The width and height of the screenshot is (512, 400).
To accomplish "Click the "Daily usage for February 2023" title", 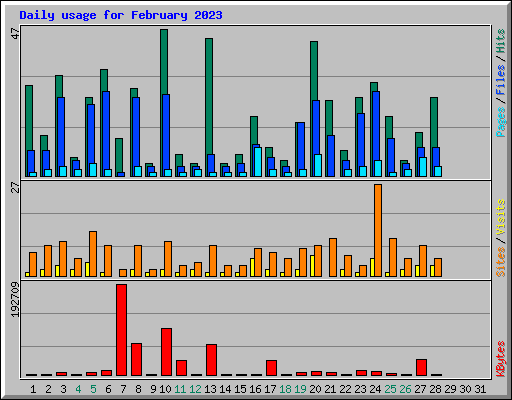I will pos(121,15).
